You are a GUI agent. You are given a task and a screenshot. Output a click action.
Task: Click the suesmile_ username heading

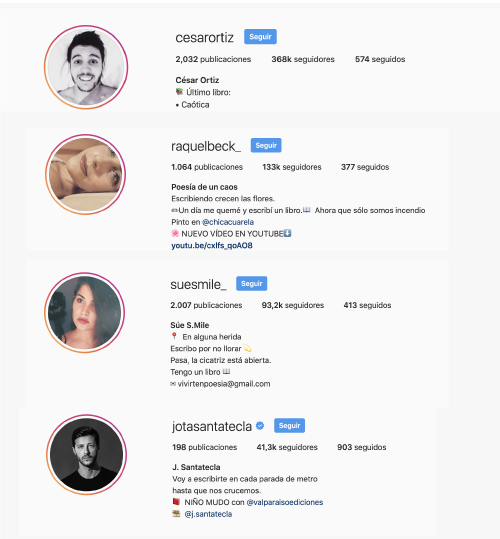(198, 284)
